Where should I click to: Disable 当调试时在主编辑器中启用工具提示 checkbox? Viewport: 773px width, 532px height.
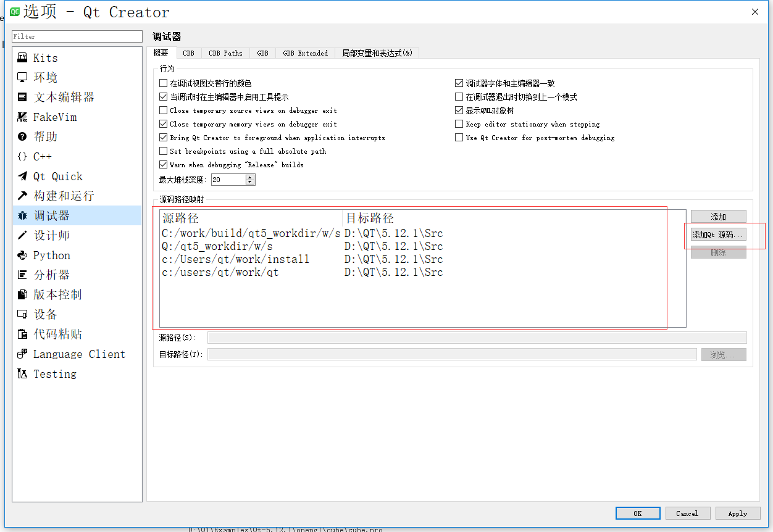click(164, 97)
